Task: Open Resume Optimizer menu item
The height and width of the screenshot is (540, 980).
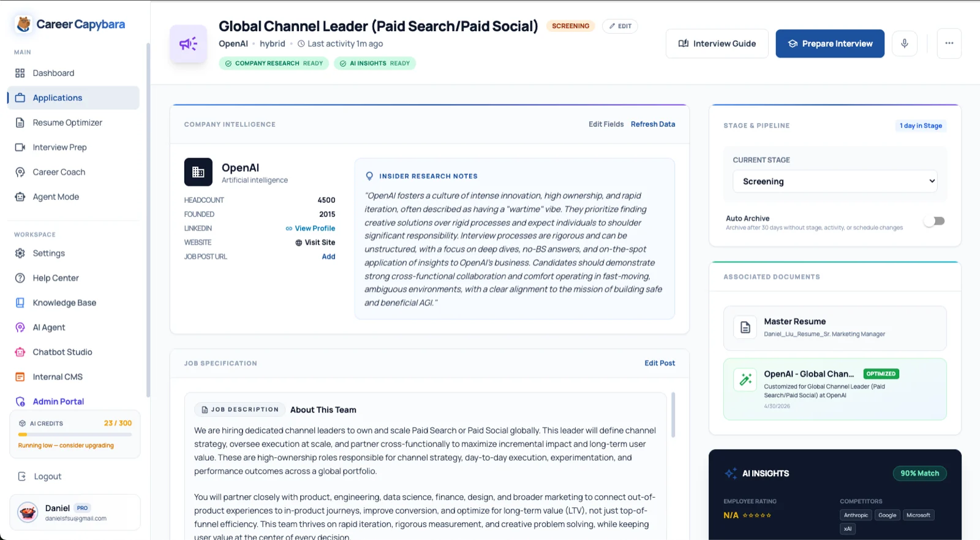Action: [x=73, y=123]
